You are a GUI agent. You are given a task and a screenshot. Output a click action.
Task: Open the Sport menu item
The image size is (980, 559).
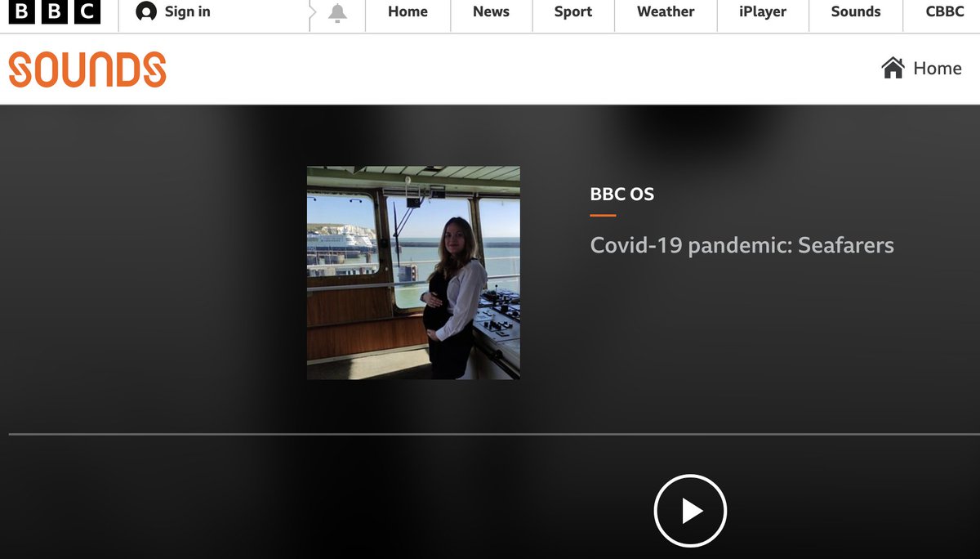coord(573,11)
